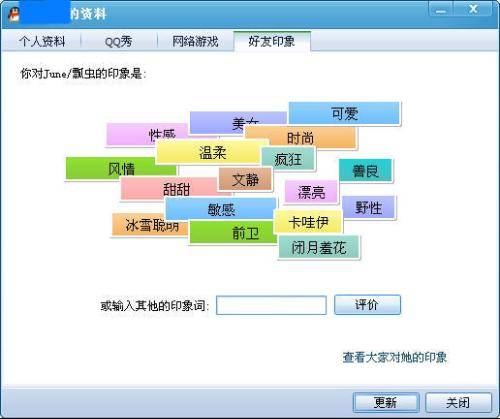Click the 关闭 button
Image resolution: width=500 pixels, height=419 pixels.
[x=458, y=402]
